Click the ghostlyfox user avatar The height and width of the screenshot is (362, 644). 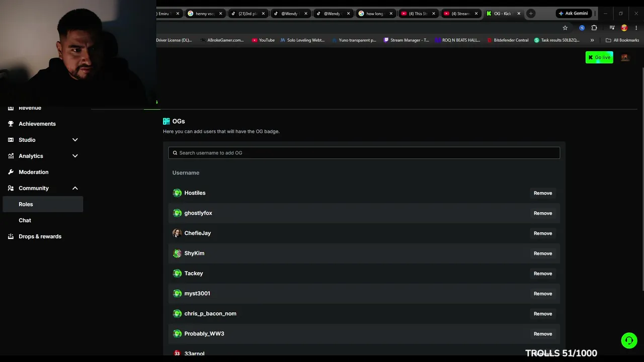tap(177, 213)
